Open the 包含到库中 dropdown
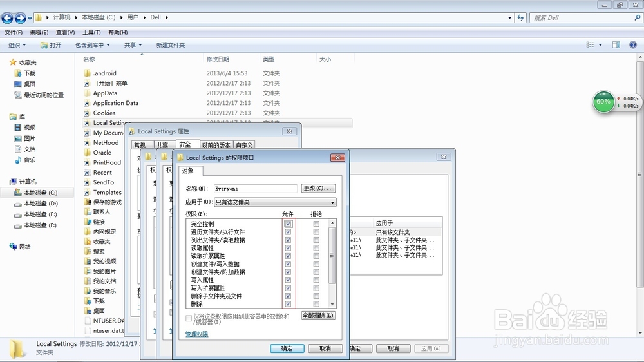The width and height of the screenshot is (644, 362). [92, 45]
